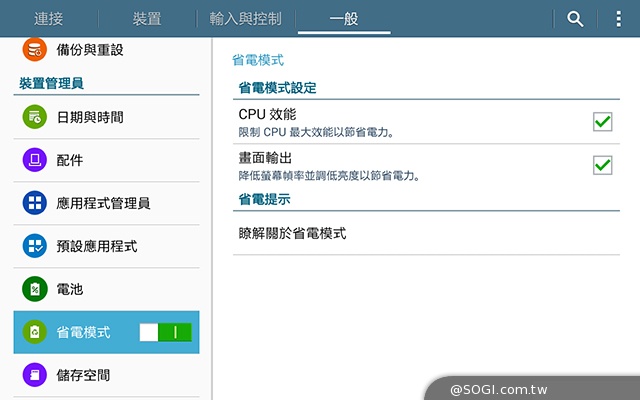The width and height of the screenshot is (640, 400).
Task: Switch to the 連接 tab
Action: point(49,19)
